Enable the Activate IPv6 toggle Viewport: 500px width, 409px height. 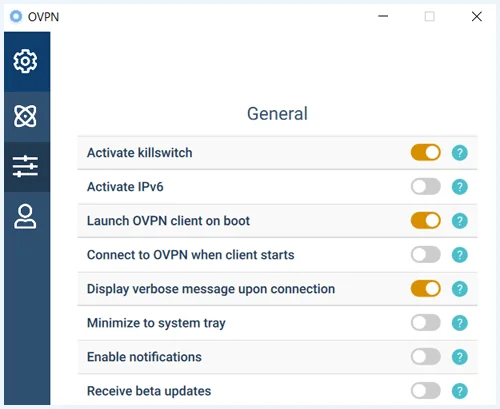point(426,186)
